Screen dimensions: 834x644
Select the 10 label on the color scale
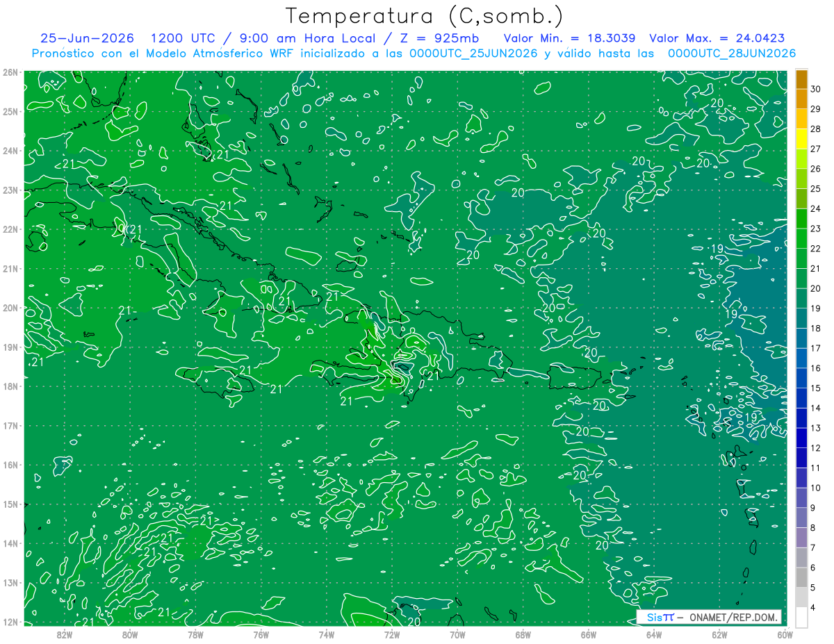[x=816, y=488]
